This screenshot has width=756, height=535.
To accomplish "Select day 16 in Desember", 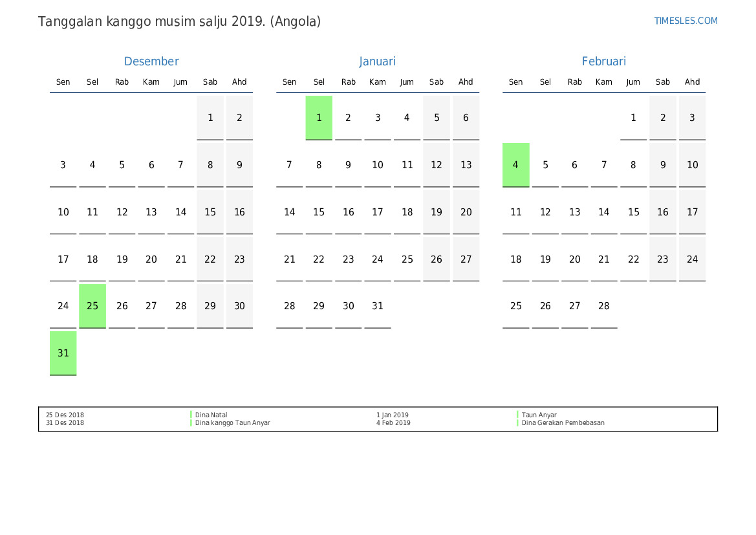I will (x=240, y=212).
